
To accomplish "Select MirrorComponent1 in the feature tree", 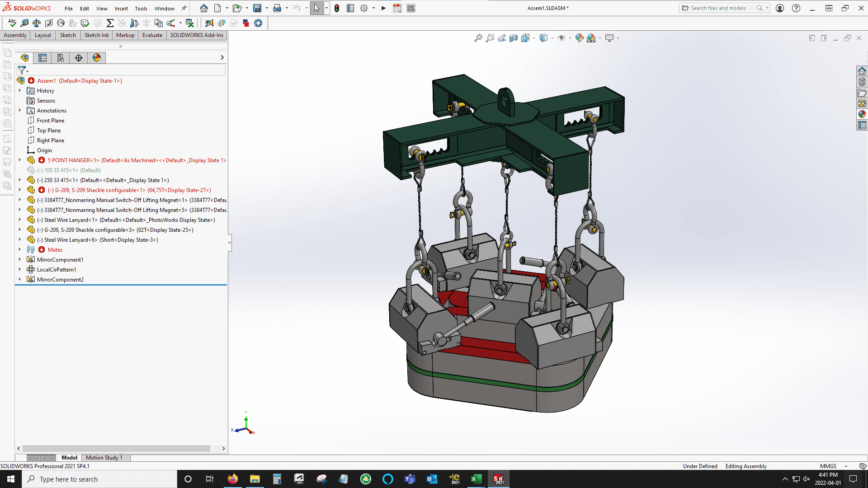I will point(60,259).
